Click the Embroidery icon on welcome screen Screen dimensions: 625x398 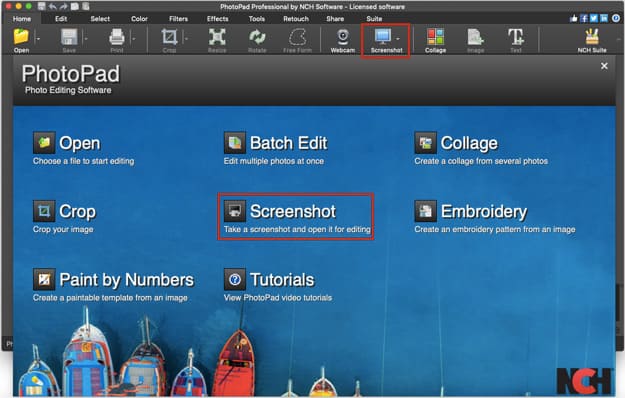(425, 211)
